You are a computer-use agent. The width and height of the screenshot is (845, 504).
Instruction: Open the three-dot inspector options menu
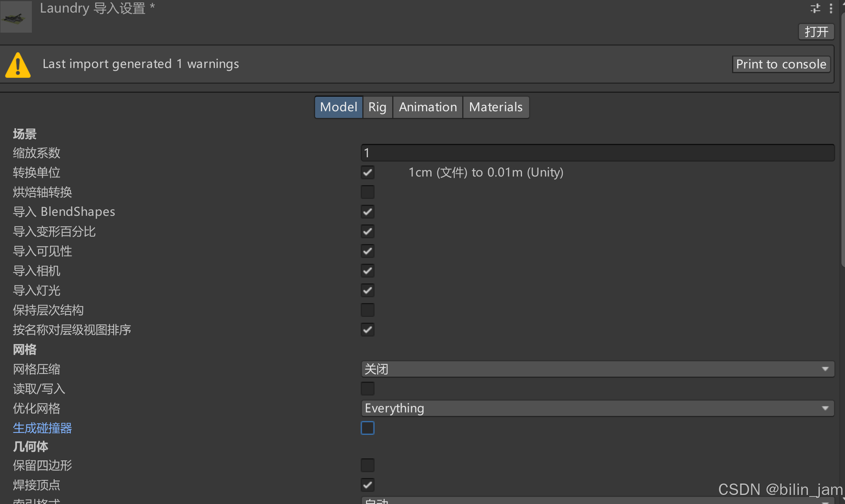[831, 8]
